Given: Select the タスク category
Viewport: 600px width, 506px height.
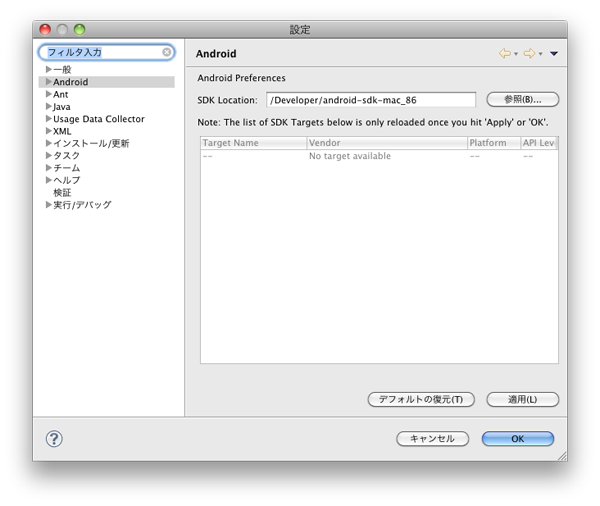Looking at the screenshot, I should pyautogui.click(x=67, y=155).
